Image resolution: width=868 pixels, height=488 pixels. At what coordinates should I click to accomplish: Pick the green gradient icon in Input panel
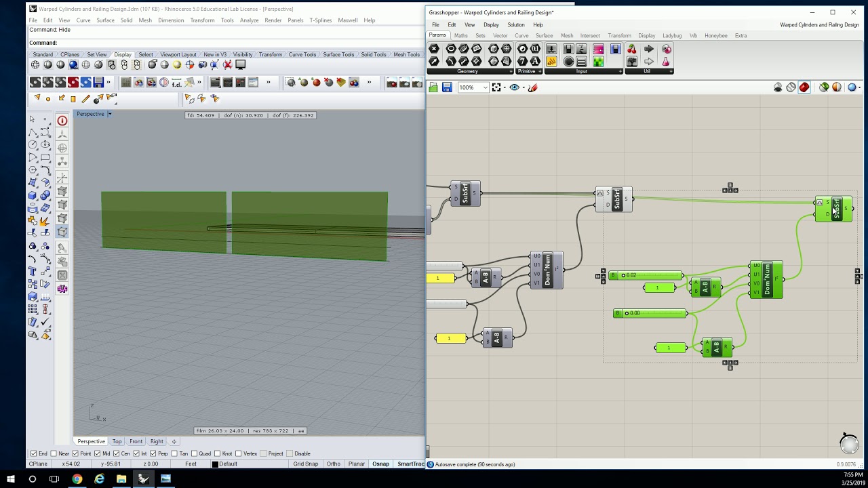[x=598, y=62]
